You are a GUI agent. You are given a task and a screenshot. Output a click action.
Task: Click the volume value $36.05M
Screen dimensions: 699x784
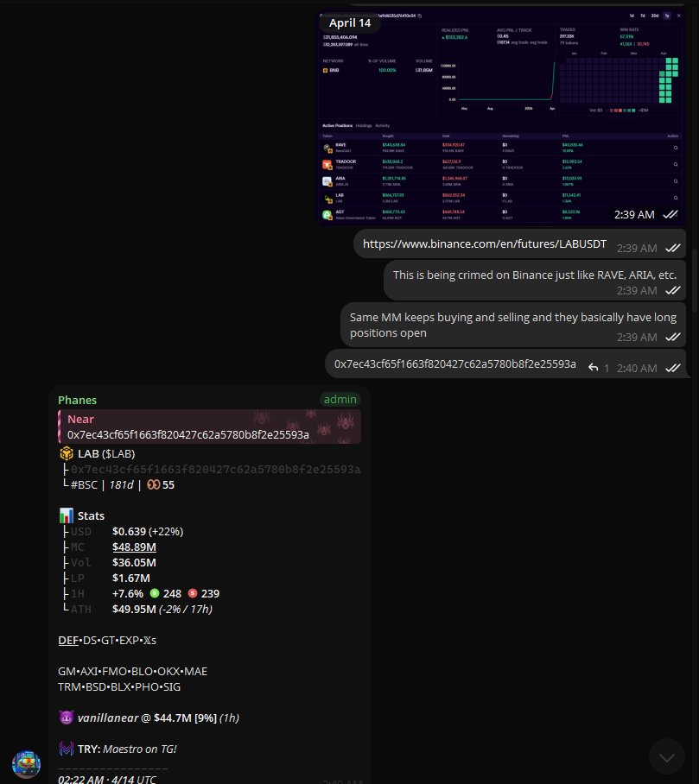pyautogui.click(x=134, y=562)
